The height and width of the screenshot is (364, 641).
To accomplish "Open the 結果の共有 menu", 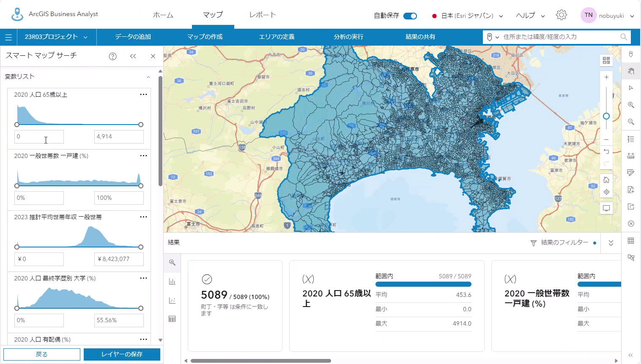I will 420,37.
